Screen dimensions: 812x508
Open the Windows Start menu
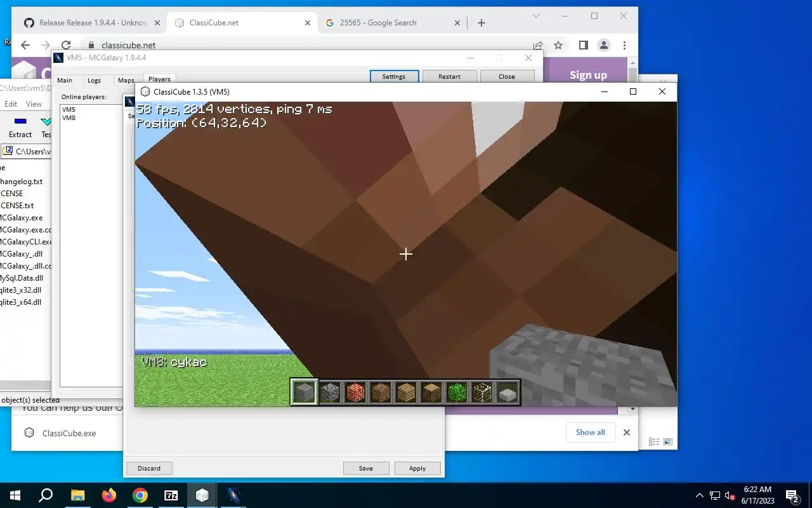click(15, 495)
